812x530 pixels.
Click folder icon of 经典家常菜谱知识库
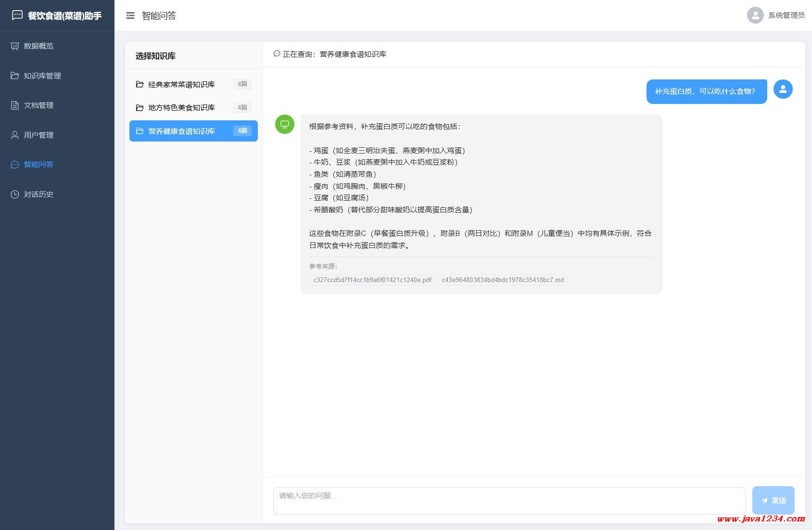[140, 84]
